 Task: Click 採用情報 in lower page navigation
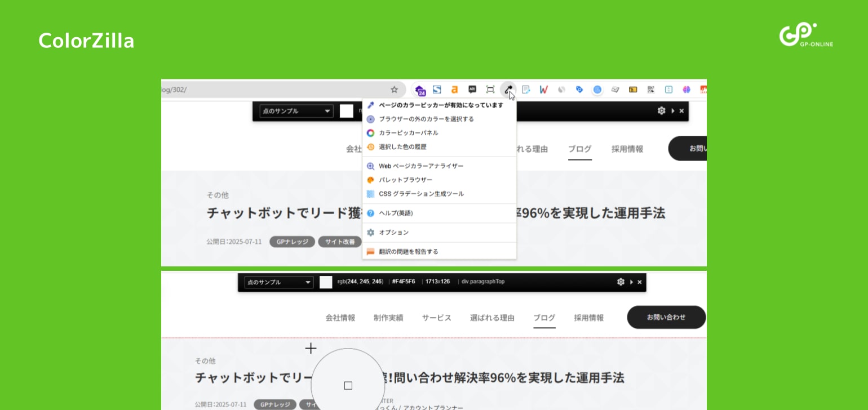click(589, 318)
